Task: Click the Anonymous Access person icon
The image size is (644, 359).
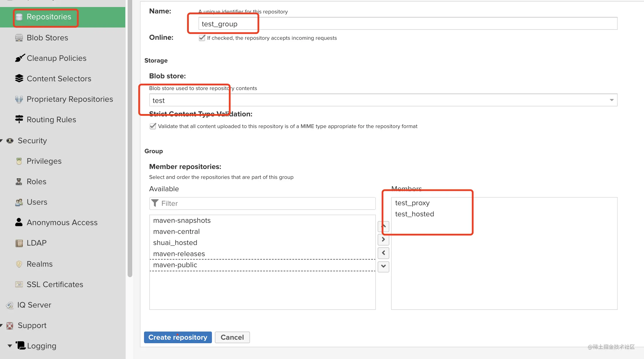Action: click(x=19, y=222)
